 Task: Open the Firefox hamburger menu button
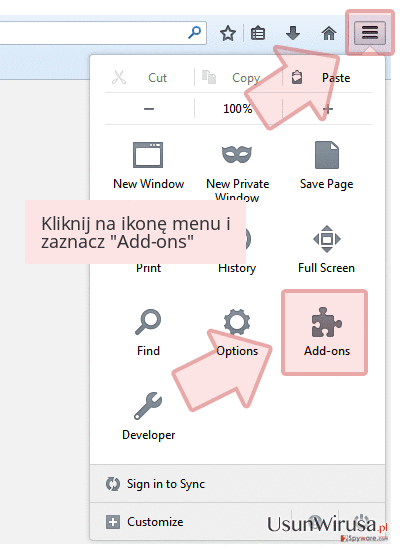pos(370,33)
